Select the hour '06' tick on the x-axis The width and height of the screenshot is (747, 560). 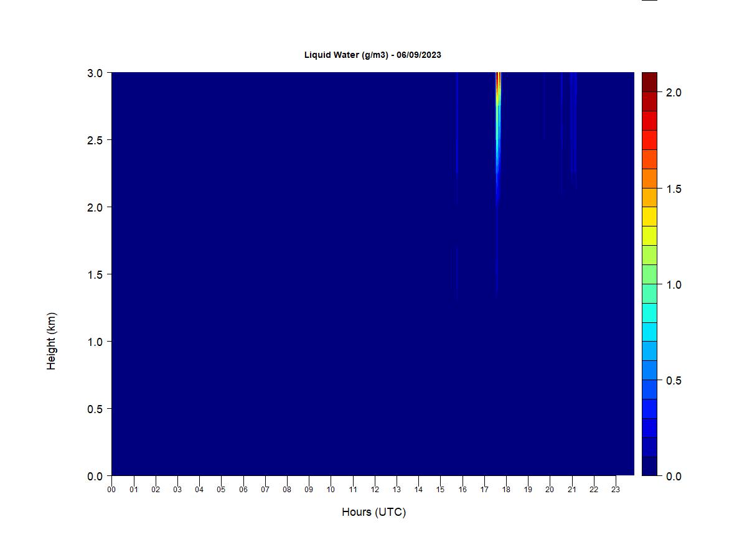[243, 489]
